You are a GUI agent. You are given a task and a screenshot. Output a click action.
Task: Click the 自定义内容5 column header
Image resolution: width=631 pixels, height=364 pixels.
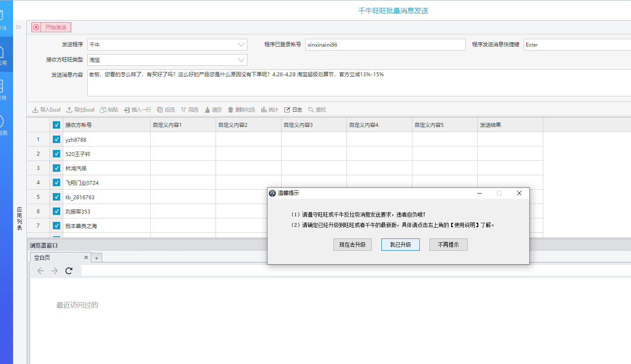(x=445, y=125)
